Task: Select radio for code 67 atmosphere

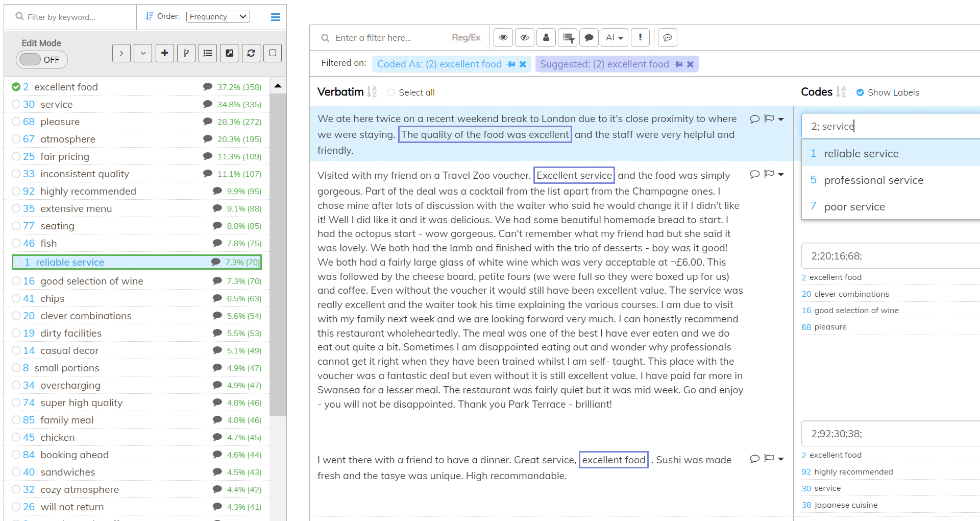Action: click(x=16, y=139)
